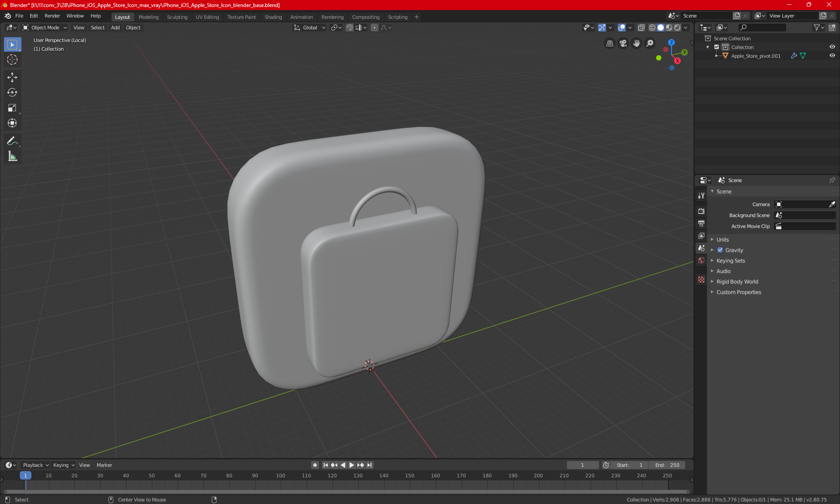
Task: Expand Apple_Store_pivot.001 in outliner
Action: [x=716, y=56]
